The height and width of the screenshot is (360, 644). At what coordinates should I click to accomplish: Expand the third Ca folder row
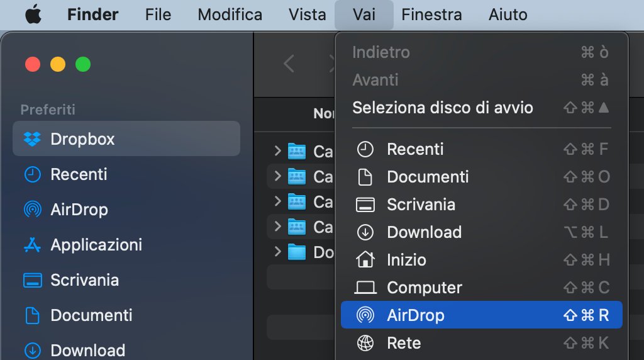tap(277, 201)
